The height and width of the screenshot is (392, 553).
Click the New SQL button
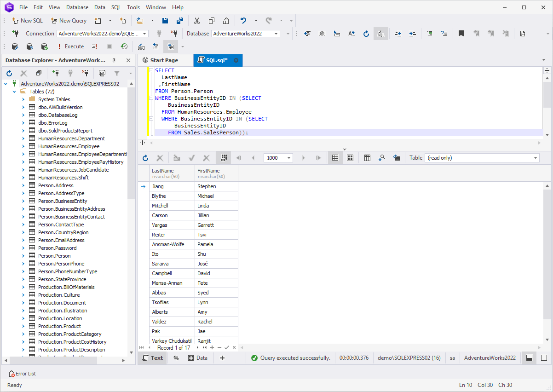(27, 21)
